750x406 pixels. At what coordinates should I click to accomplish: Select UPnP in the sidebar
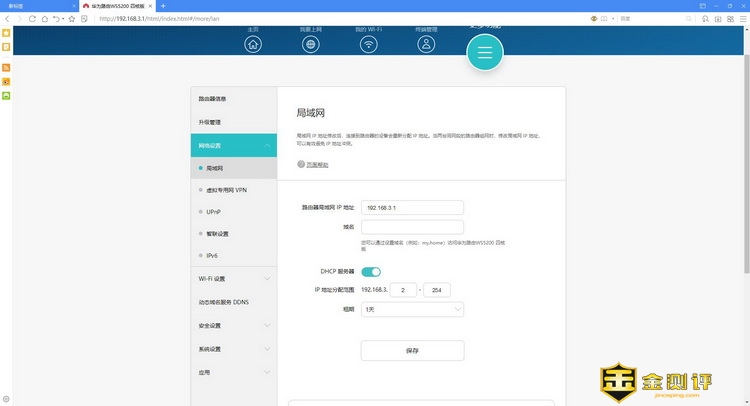pos(213,212)
